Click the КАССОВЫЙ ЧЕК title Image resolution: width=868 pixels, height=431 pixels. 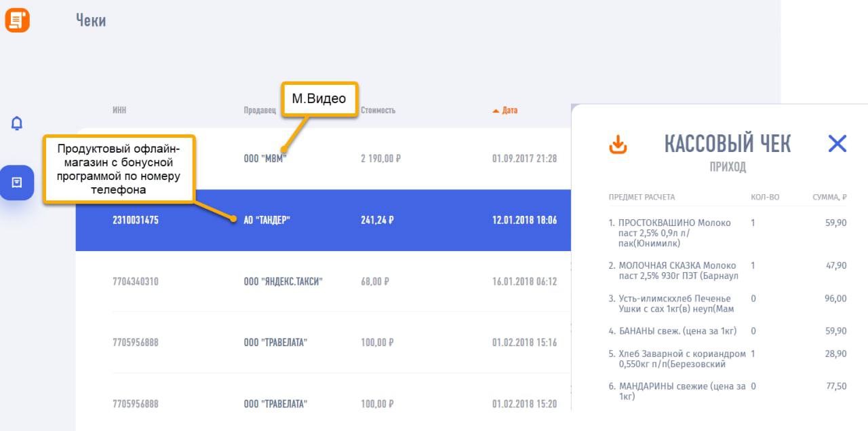[727, 144]
